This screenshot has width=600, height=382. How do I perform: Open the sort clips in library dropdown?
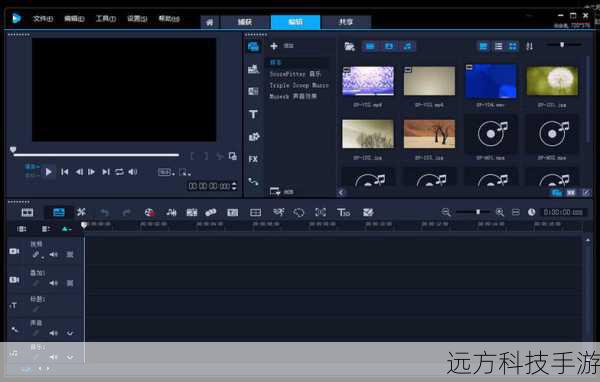coord(529,47)
